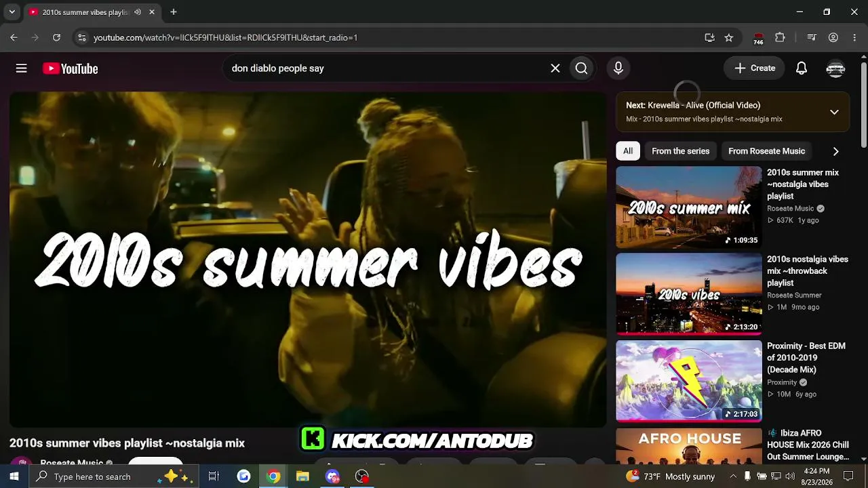
Task: Open File Explorer from the taskbar
Action: pyautogui.click(x=302, y=476)
